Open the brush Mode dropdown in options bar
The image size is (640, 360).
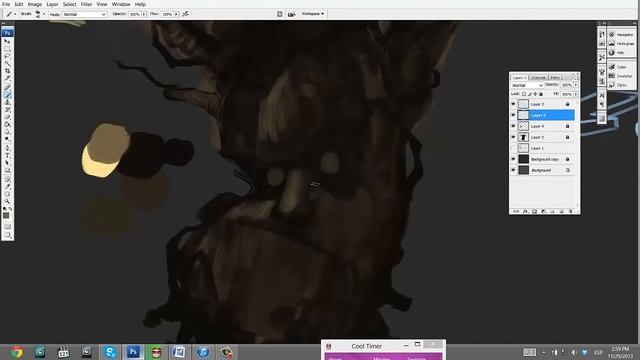coord(84,14)
